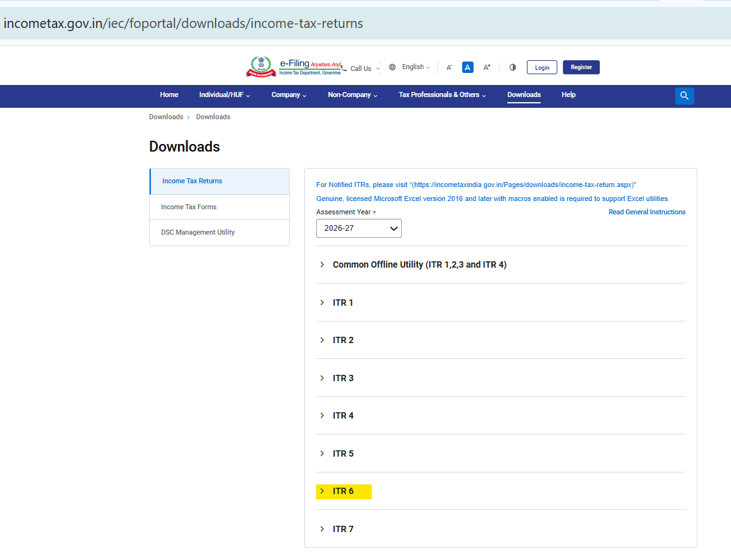Open Non-Company menu

(353, 94)
